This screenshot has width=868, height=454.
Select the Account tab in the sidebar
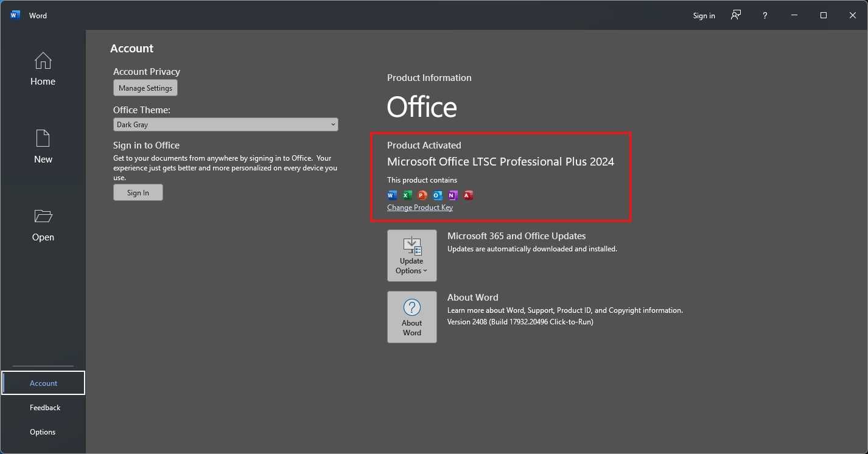point(43,383)
